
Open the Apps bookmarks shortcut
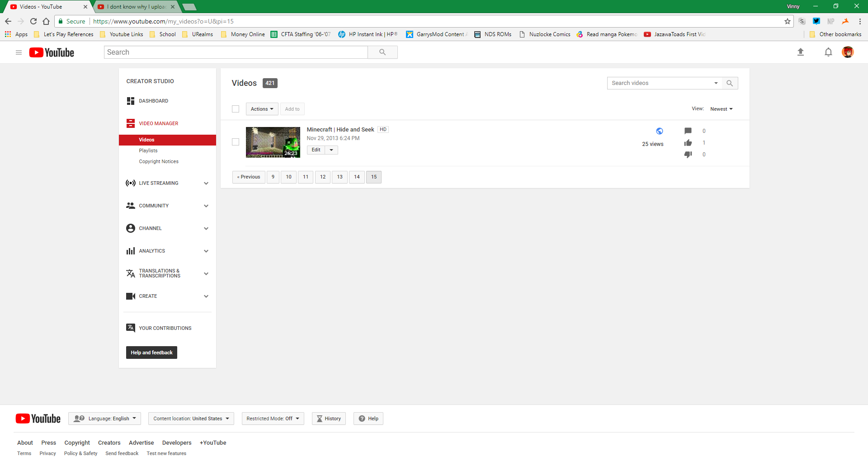16,34
